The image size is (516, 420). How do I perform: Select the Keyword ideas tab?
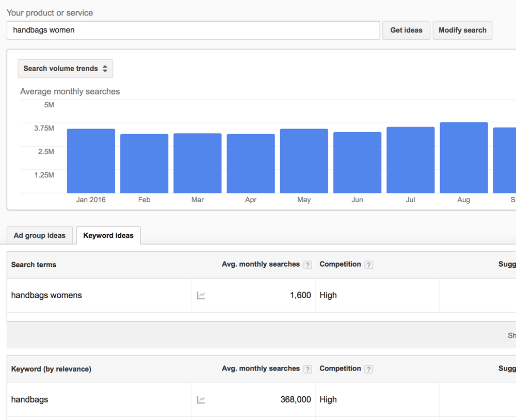click(x=108, y=236)
